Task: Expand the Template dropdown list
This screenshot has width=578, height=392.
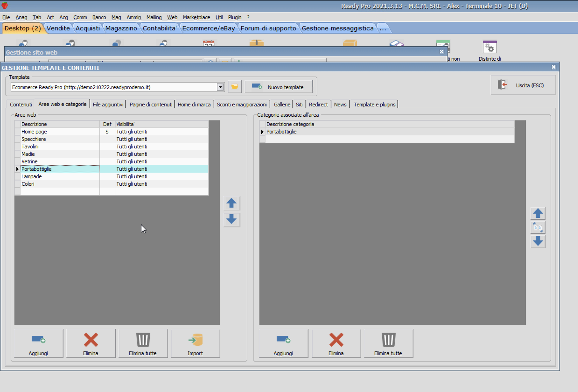Action: click(x=220, y=87)
